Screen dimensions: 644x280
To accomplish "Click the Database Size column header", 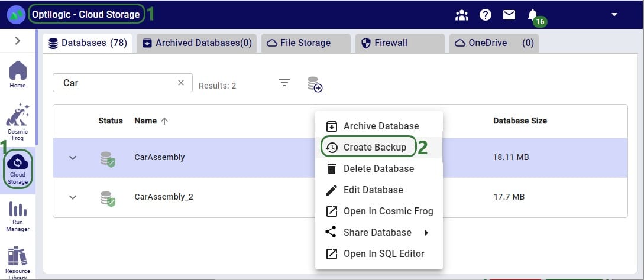I will (x=520, y=121).
